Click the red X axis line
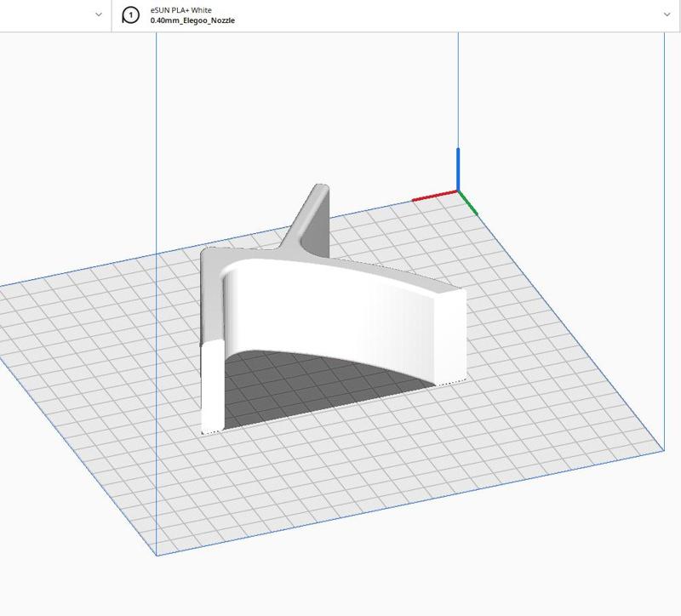The image size is (681, 616). click(434, 197)
